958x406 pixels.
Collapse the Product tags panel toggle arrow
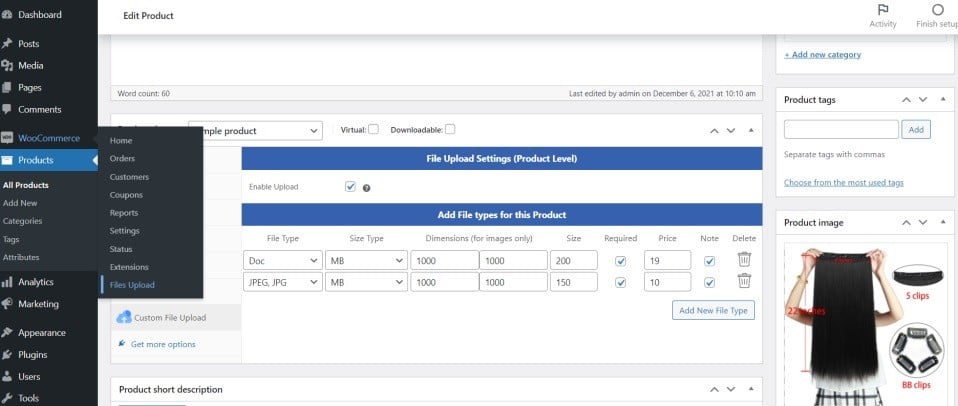point(943,100)
